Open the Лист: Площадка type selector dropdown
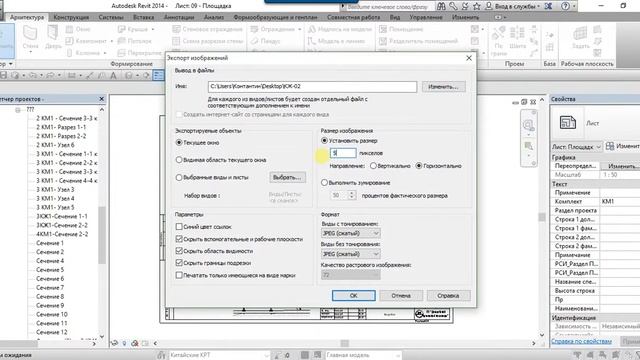 (577, 147)
